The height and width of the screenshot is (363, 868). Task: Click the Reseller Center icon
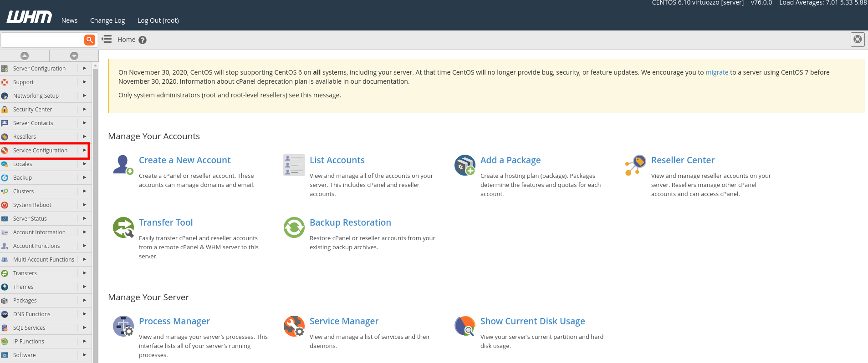(x=635, y=165)
